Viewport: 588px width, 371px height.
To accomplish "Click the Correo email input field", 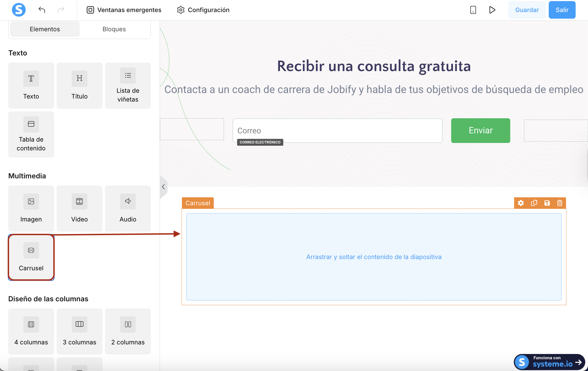I will point(337,131).
